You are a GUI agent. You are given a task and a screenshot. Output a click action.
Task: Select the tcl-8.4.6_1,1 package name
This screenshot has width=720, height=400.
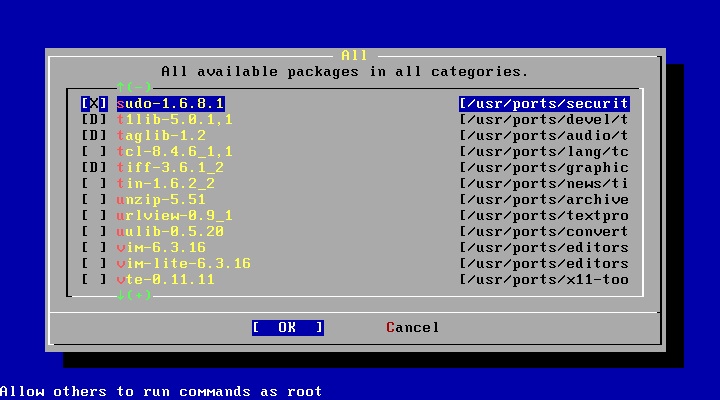(175, 152)
